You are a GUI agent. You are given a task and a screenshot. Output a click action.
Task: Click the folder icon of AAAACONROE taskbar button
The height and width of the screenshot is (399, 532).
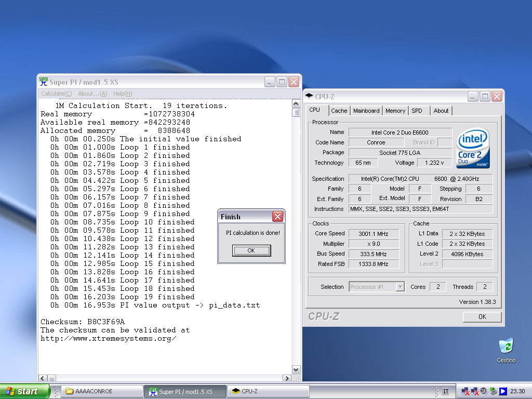pyautogui.click(x=69, y=391)
